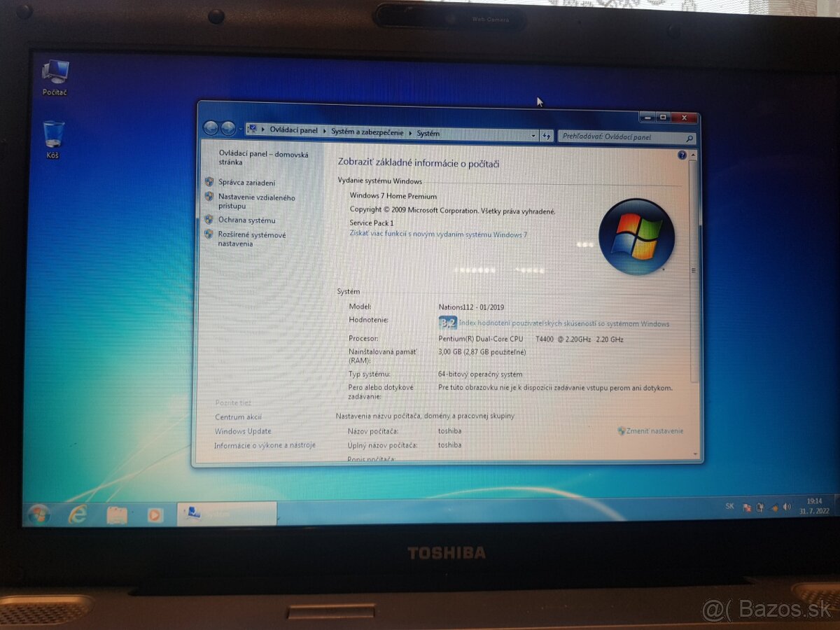Click the SK keyboard layout indicator
Image resolution: width=840 pixels, height=630 pixels.
[x=729, y=505]
